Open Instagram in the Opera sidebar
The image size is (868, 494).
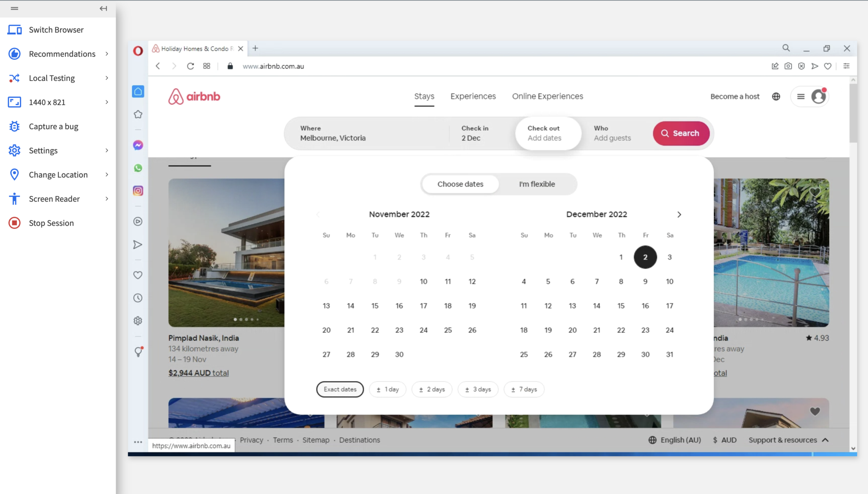pyautogui.click(x=138, y=190)
